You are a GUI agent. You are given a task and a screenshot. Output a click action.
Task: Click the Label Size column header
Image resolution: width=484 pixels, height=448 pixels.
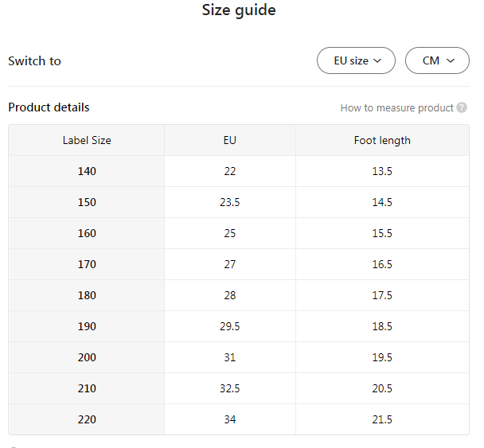pos(87,140)
